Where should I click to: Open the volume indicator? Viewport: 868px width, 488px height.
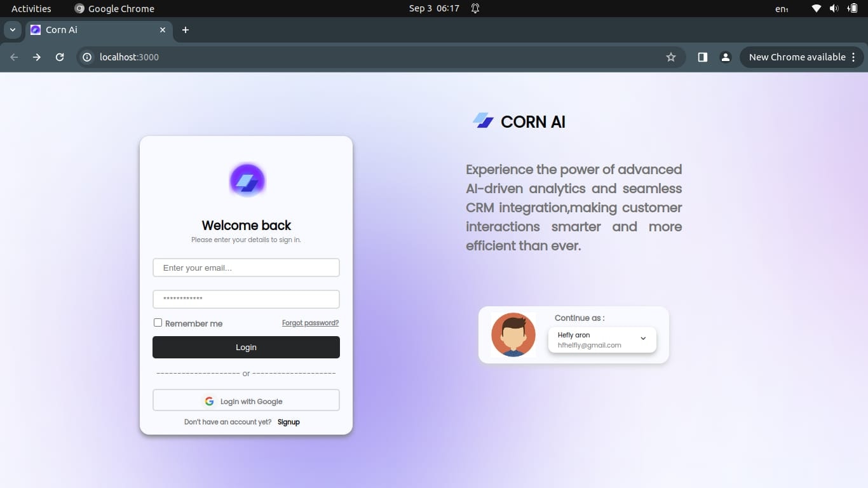tap(834, 8)
